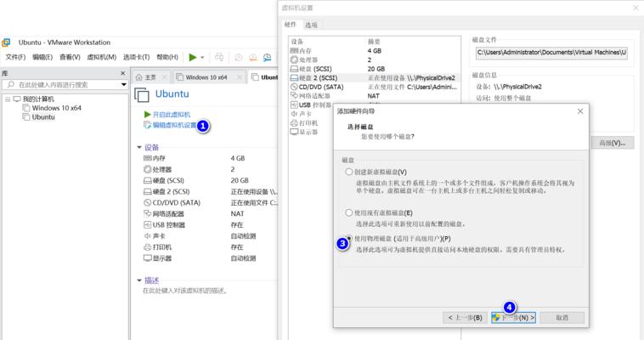644x340 pixels.
Task: Click the 显示器 icon in main window devices
Action: [148, 258]
